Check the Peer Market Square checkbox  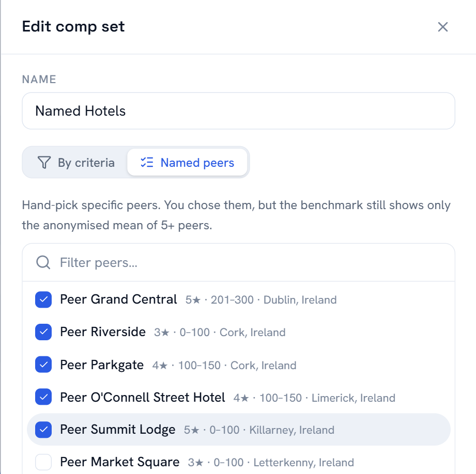(x=43, y=462)
